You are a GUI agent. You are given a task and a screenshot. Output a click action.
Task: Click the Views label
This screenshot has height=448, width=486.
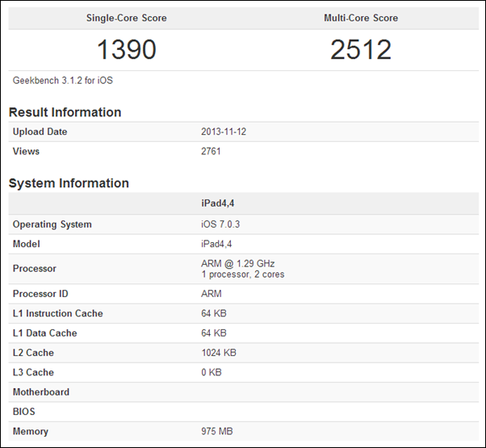[x=26, y=151]
